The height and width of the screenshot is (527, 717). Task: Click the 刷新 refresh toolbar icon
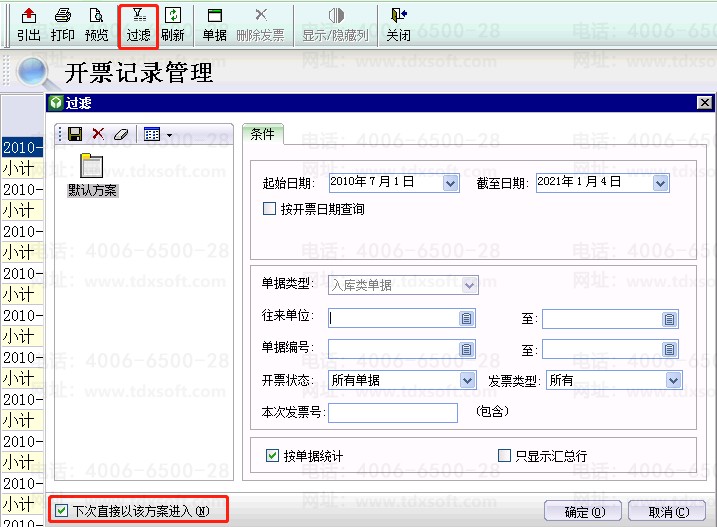[x=173, y=25]
